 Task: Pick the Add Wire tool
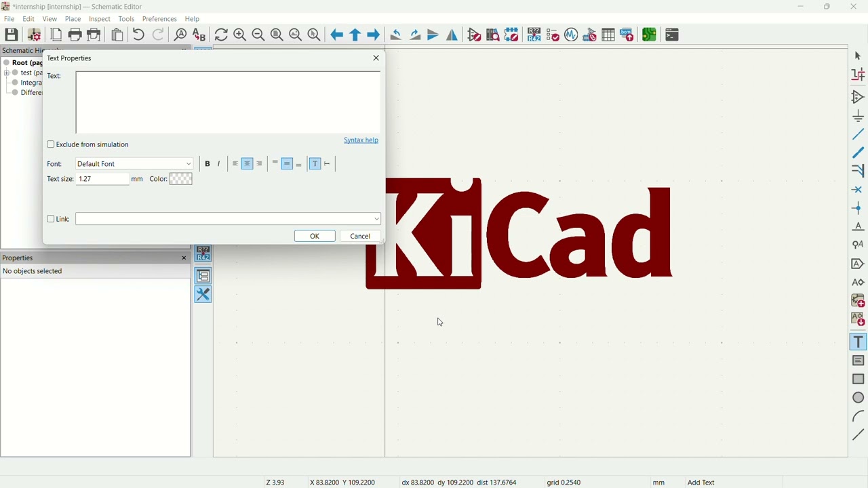tap(859, 135)
